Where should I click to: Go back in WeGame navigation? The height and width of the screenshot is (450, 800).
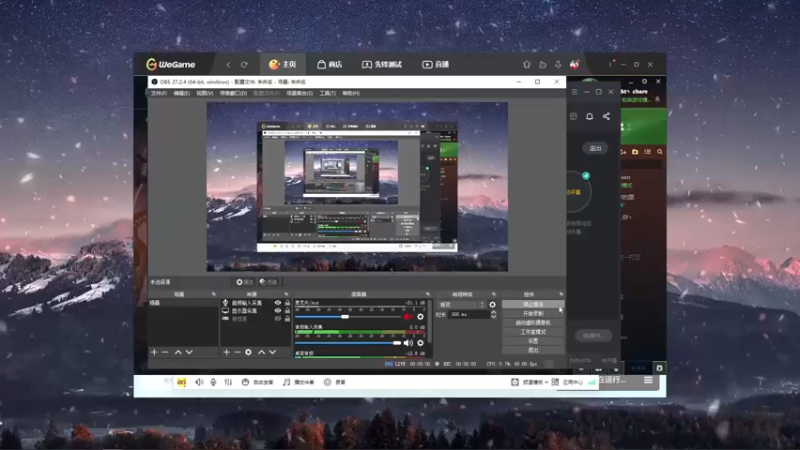[x=228, y=65]
